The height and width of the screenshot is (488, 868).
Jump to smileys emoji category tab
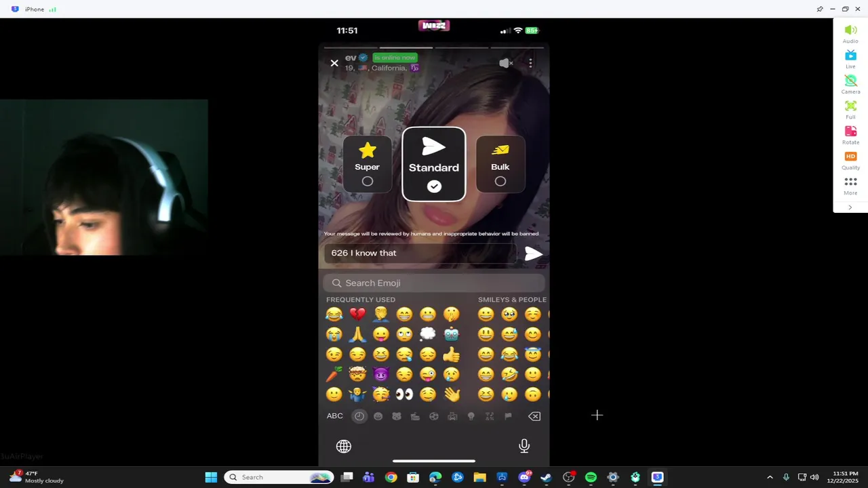378,416
